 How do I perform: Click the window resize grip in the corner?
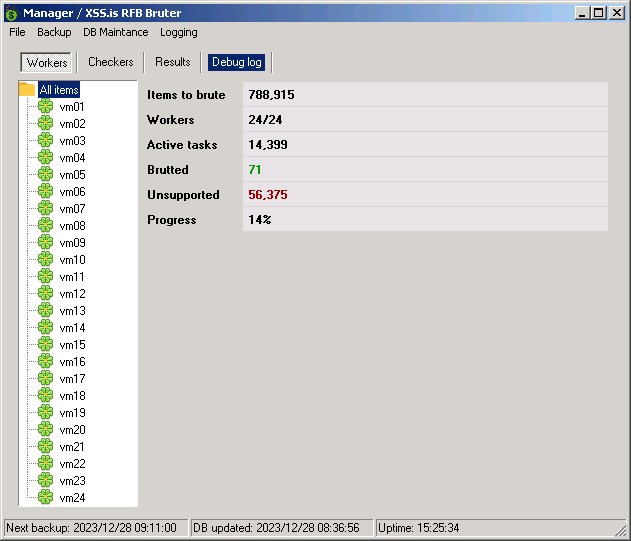point(621,531)
